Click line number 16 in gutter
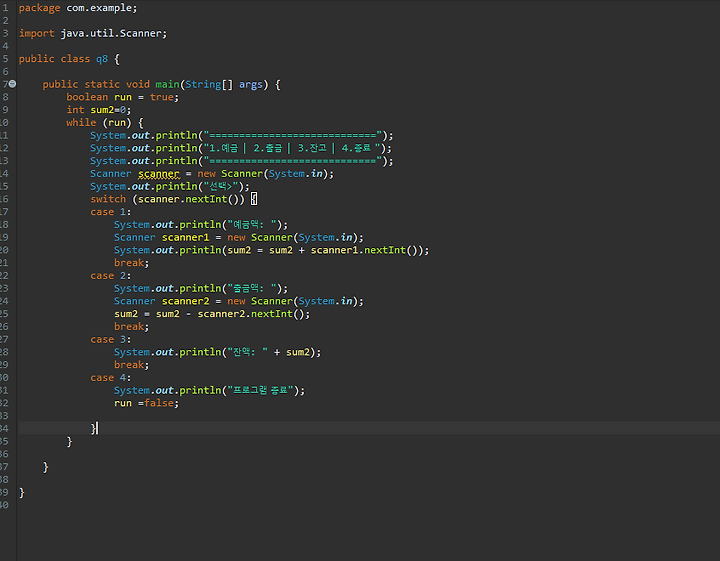This screenshot has width=720, height=561. coord(4,199)
